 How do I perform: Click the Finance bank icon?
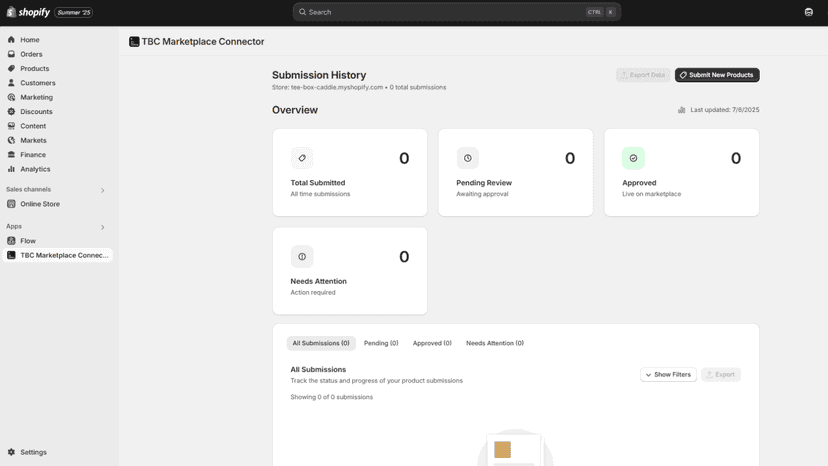click(11, 154)
